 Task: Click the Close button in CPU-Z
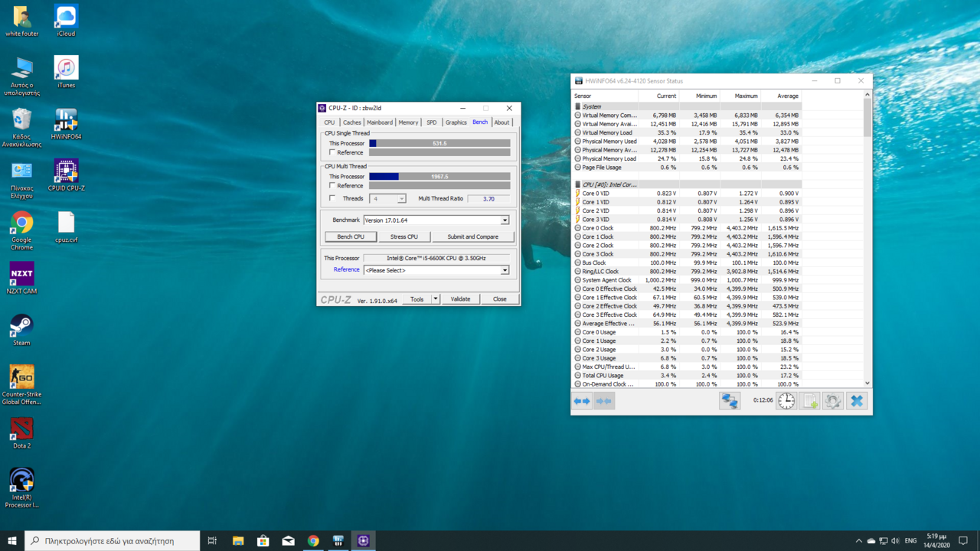pyautogui.click(x=500, y=299)
